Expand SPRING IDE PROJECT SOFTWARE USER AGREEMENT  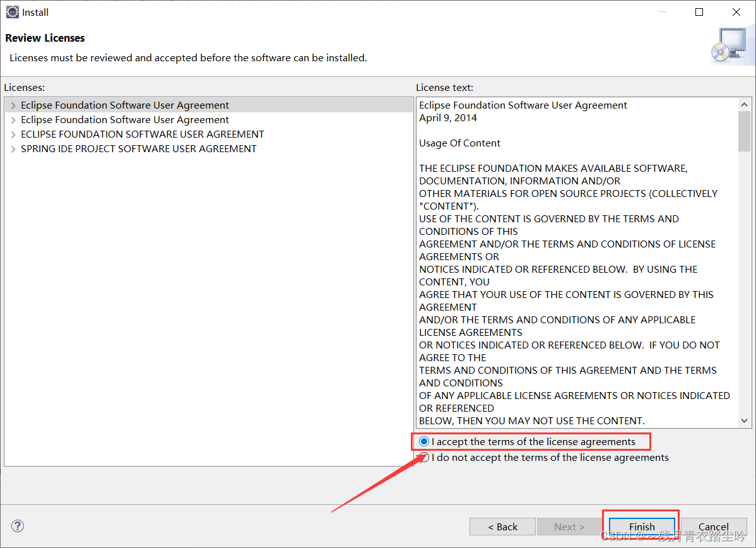pyautogui.click(x=13, y=148)
